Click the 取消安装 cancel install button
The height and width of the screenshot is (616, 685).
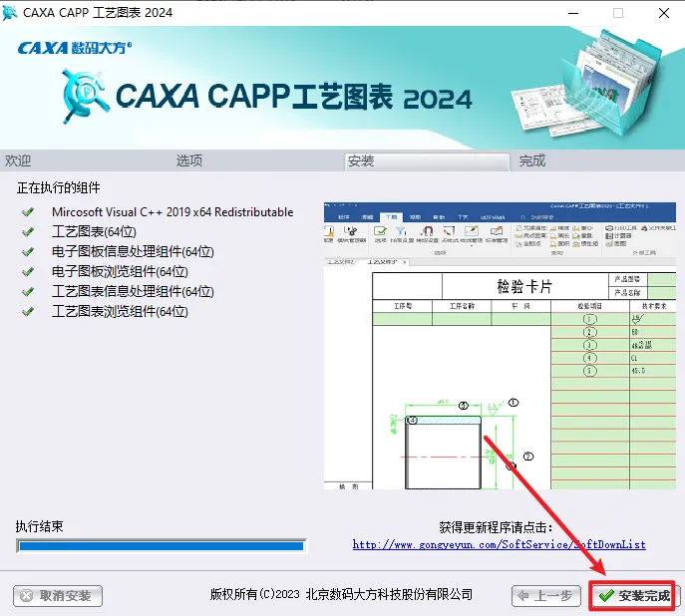click(x=58, y=596)
